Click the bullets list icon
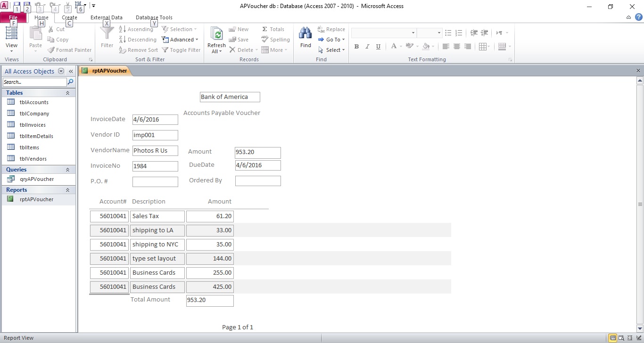 click(448, 33)
